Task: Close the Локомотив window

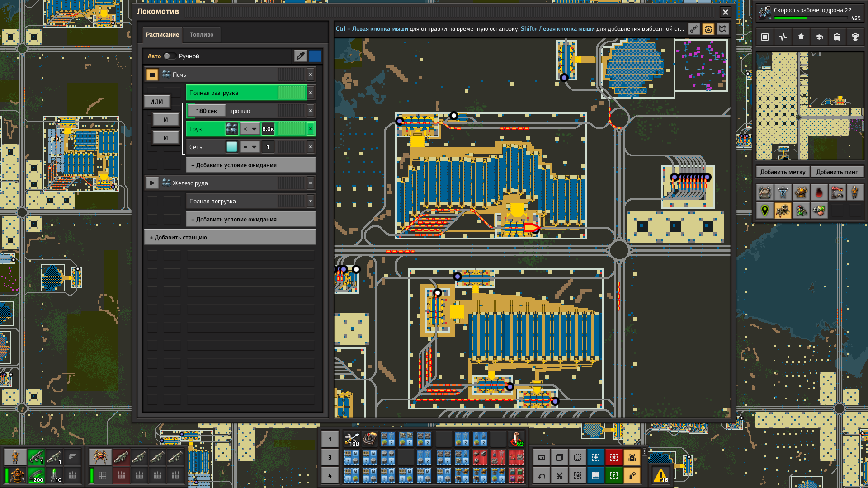Action: click(x=725, y=12)
